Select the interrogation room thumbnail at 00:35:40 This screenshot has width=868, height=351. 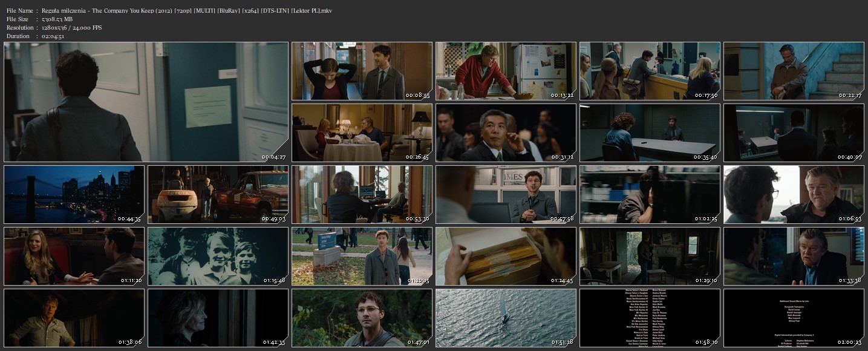(x=650, y=133)
